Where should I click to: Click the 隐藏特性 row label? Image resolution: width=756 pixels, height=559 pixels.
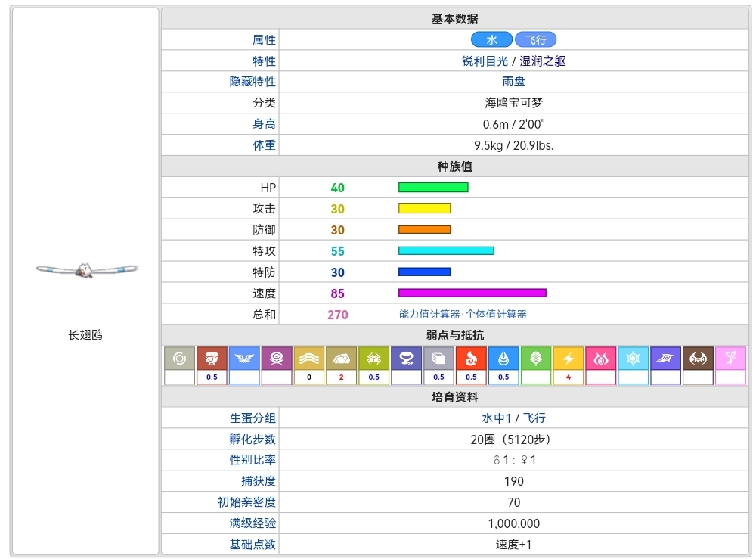coord(253,82)
